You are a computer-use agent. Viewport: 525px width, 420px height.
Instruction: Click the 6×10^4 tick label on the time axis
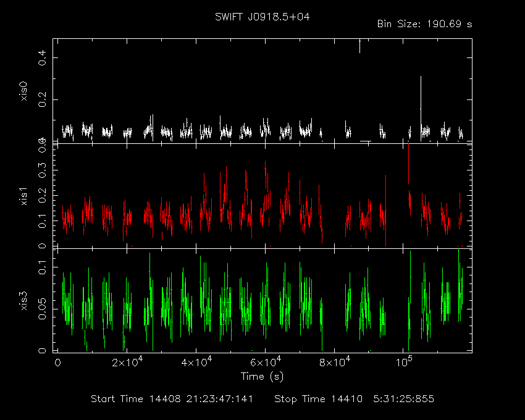click(x=266, y=362)
